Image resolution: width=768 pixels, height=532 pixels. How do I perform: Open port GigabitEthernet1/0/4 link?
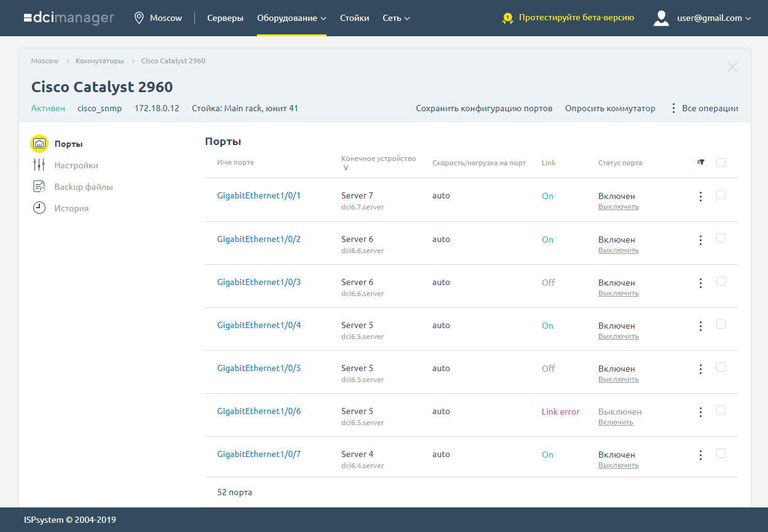[259, 325]
